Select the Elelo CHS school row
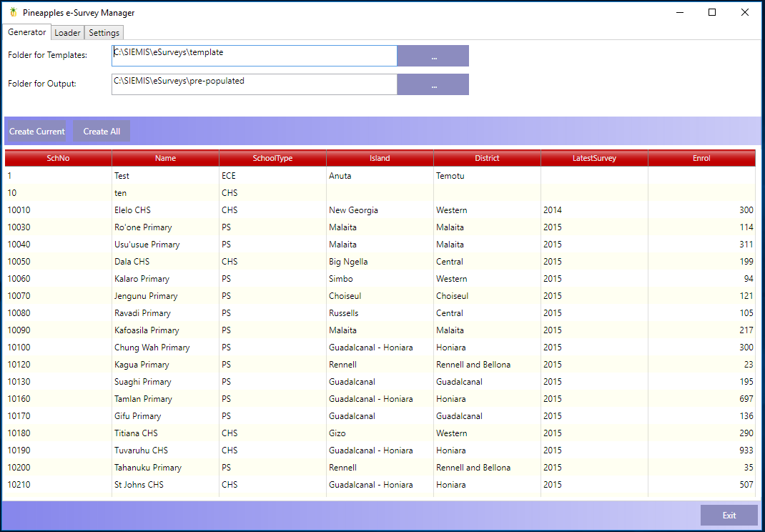This screenshot has width=765, height=532. (x=132, y=210)
